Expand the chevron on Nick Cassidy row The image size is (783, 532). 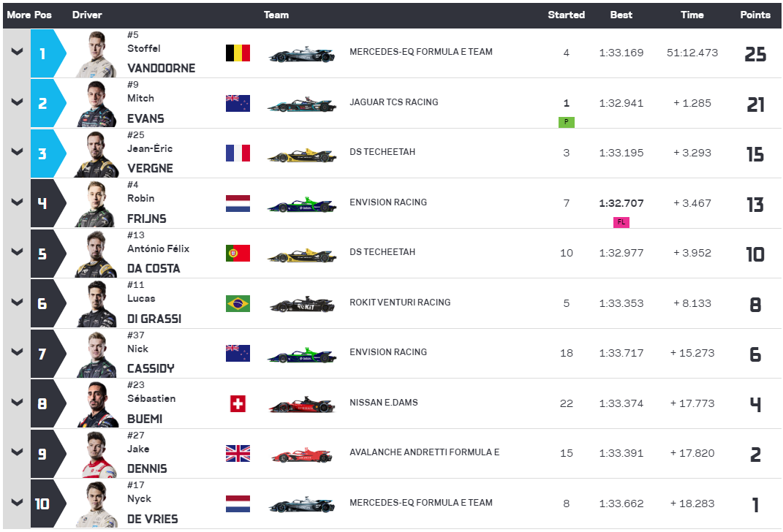[17, 351]
